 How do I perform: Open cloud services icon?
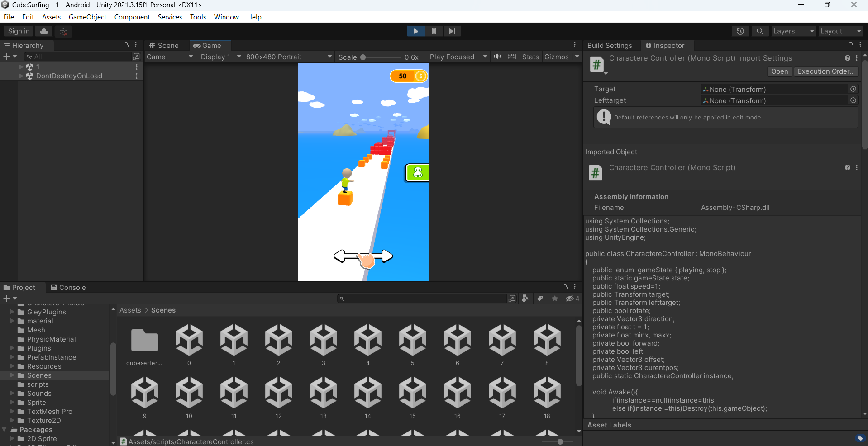coord(44,31)
